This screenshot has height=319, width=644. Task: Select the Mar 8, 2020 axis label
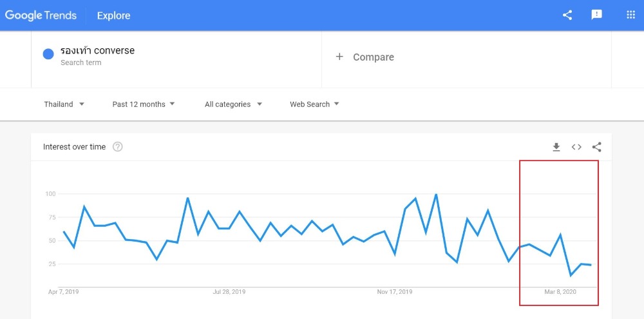(560, 292)
